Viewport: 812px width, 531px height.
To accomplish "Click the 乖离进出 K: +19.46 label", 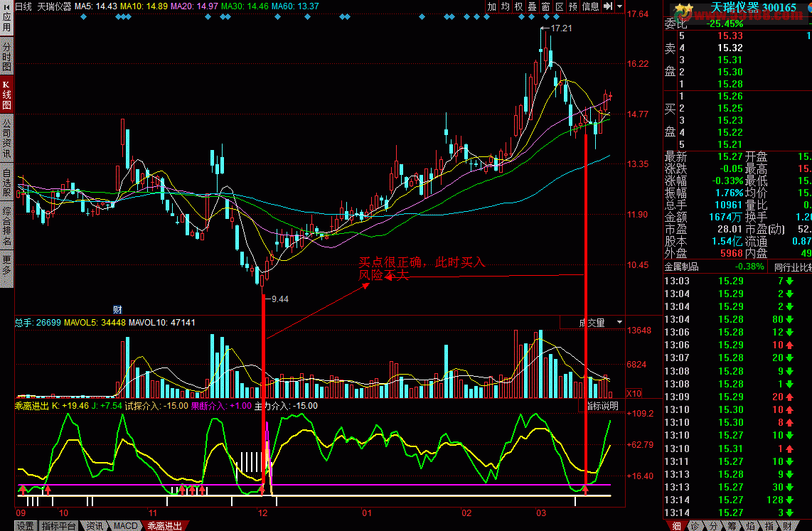I will (x=52, y=406).
